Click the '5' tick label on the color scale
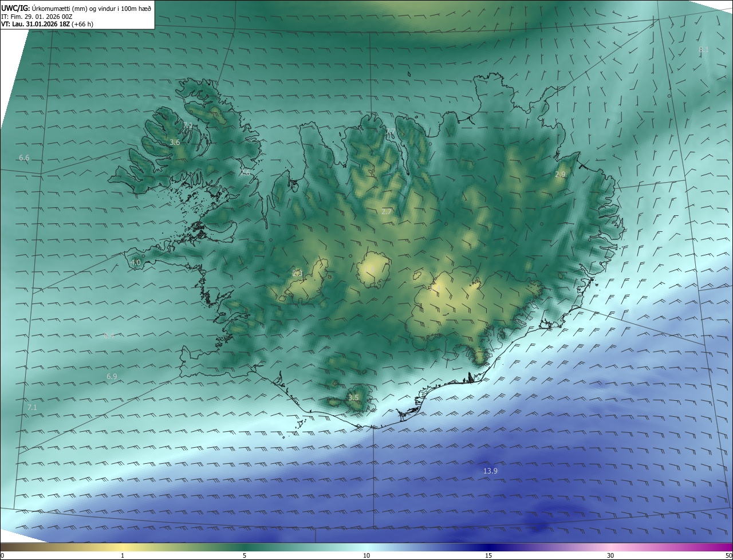 point(245,555)
